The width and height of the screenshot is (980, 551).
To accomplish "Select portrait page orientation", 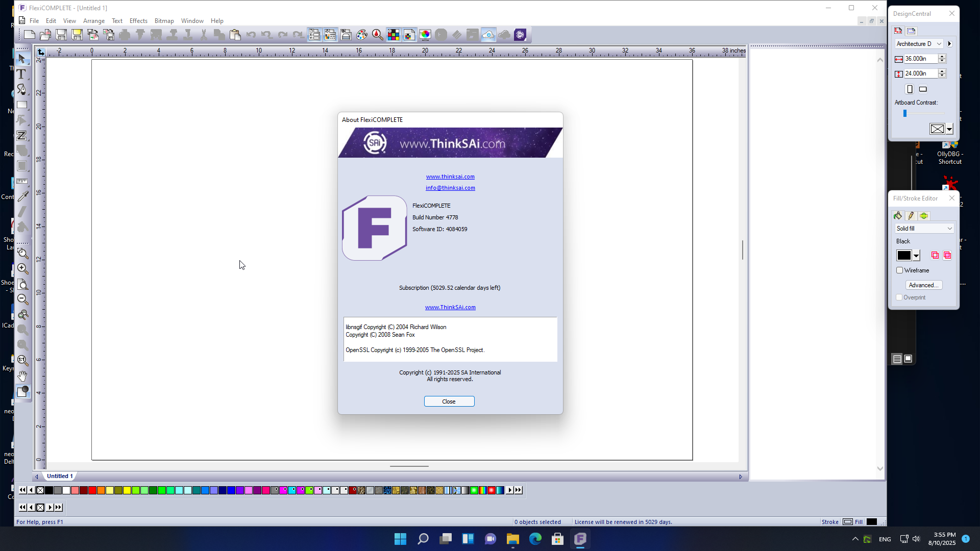I will (x=910, y=89).
